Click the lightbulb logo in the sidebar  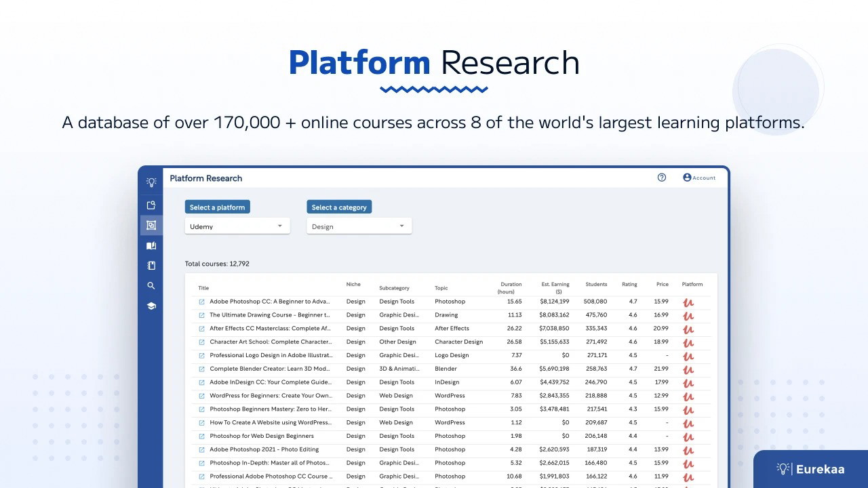click(x=151, y=182)
